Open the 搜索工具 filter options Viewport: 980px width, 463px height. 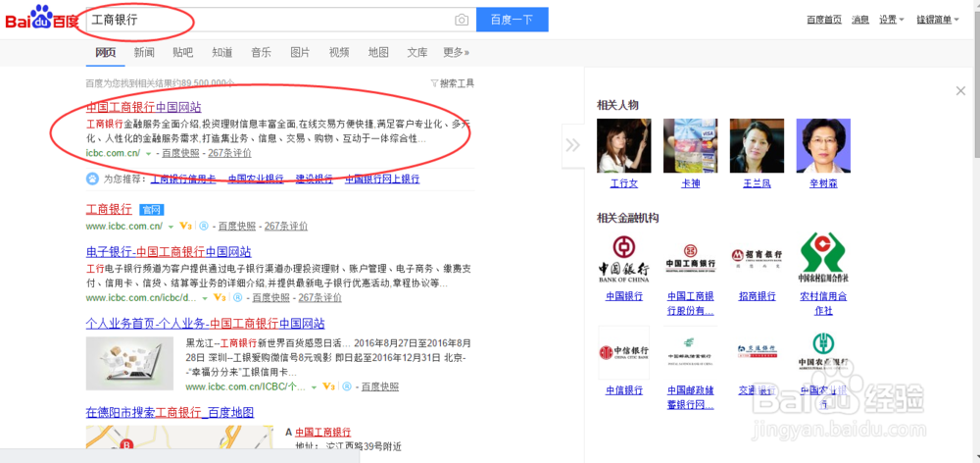tap(453, 83)
